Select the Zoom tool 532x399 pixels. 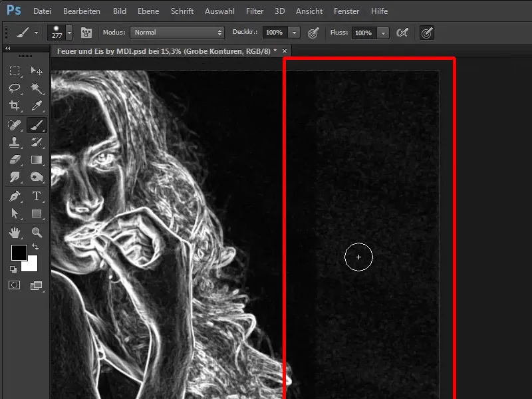(37, 233)
